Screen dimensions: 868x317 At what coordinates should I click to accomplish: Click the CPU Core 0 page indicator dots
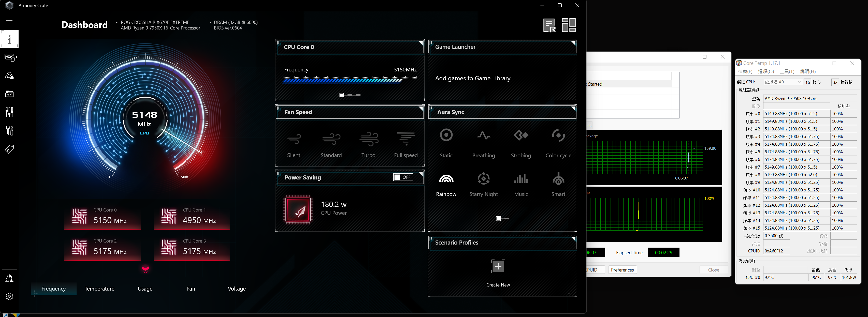[350, 95]
